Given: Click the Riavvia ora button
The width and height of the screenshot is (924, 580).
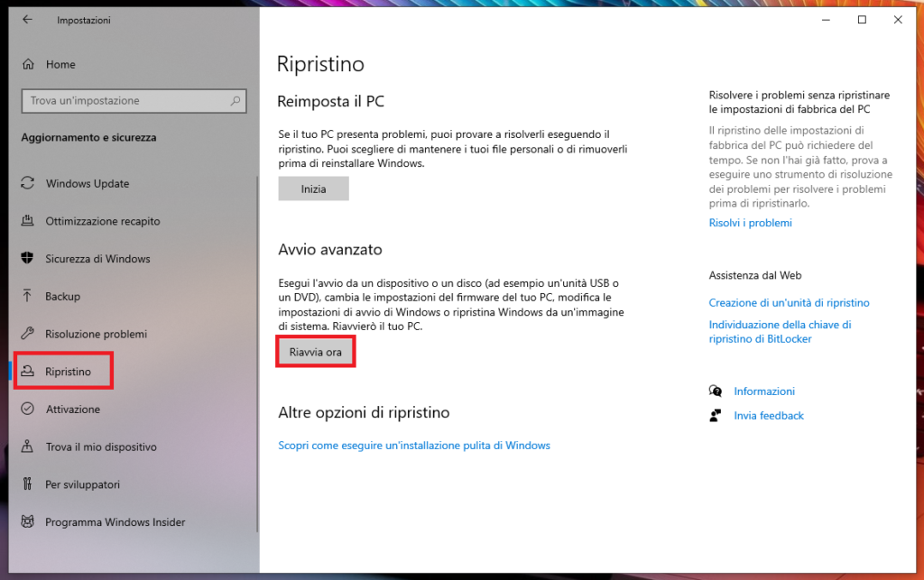Looking at the screenshot, I should 315,352.
